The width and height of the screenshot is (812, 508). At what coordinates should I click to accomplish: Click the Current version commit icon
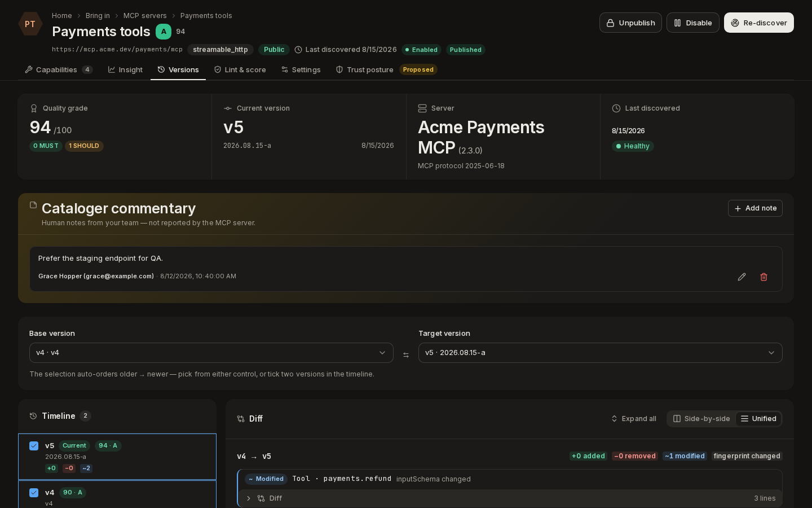click(228, 108)
